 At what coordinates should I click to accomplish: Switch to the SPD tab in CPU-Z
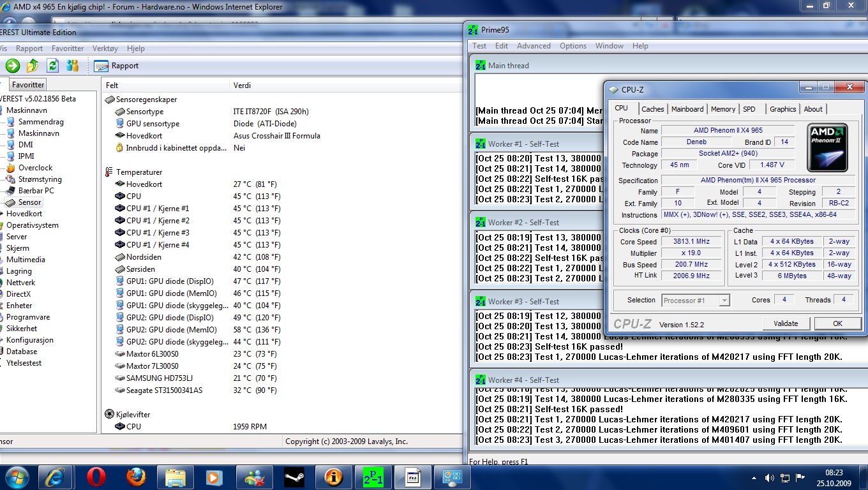(x=749, y=109)
